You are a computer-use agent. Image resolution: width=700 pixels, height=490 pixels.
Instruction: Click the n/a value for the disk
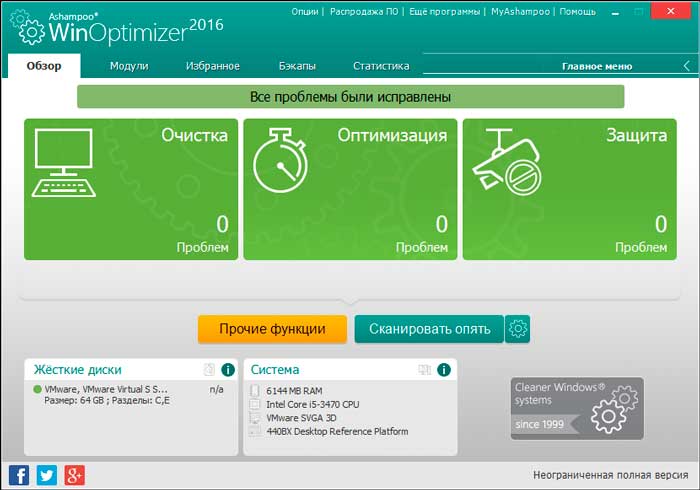[x=217, y=390]
